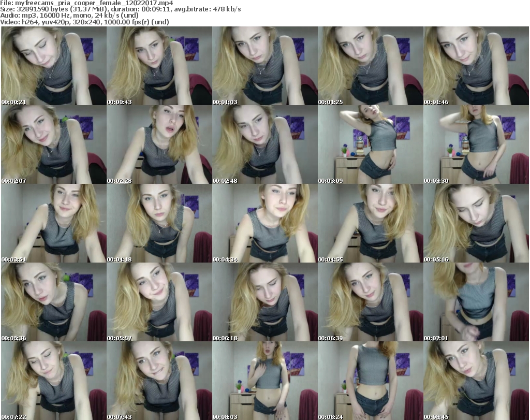Click the File name header line

click(x=86, y=3)
